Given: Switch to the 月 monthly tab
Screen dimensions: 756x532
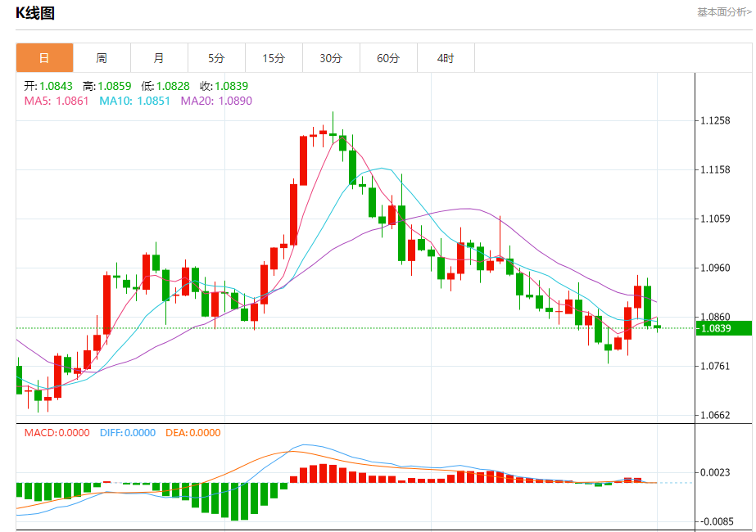Looking at the screenshot, I should 159,58.
